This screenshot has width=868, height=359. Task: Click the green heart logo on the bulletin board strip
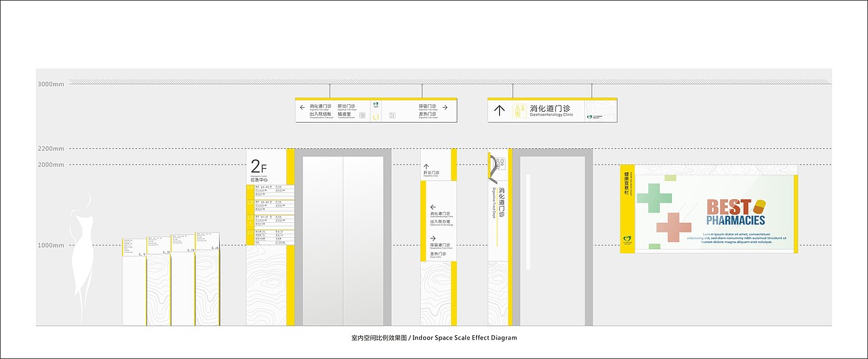[627, 239]
